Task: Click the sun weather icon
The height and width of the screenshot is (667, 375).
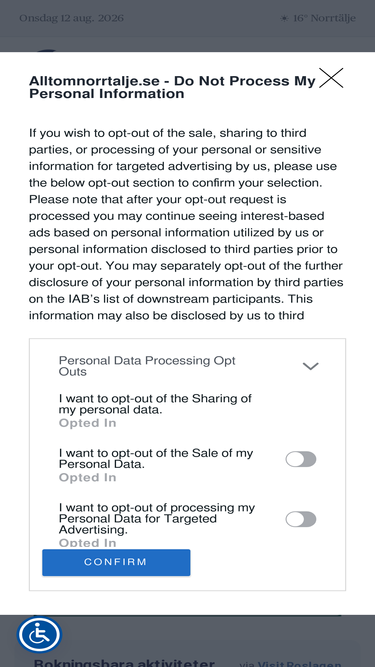Action: tap(284, 18)
